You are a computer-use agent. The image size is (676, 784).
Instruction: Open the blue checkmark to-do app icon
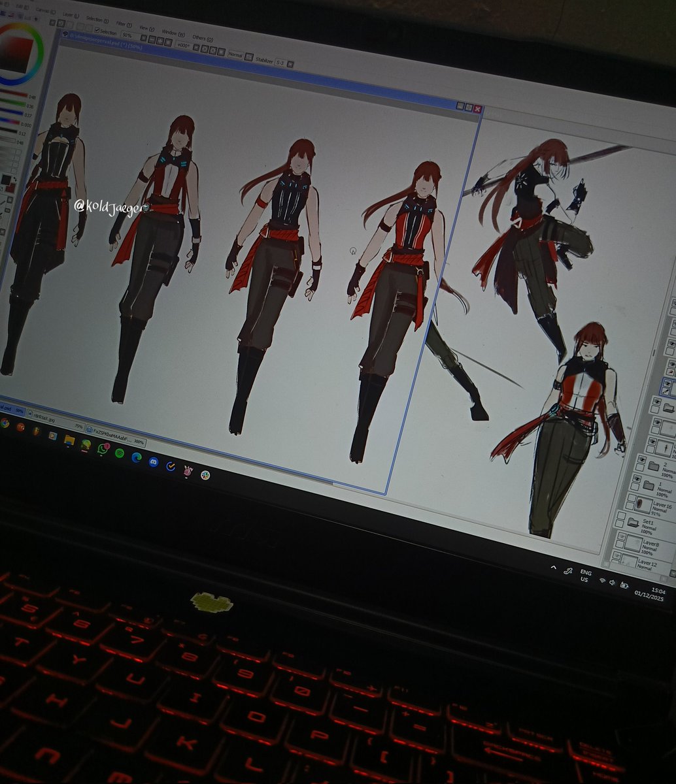[171, 466]
